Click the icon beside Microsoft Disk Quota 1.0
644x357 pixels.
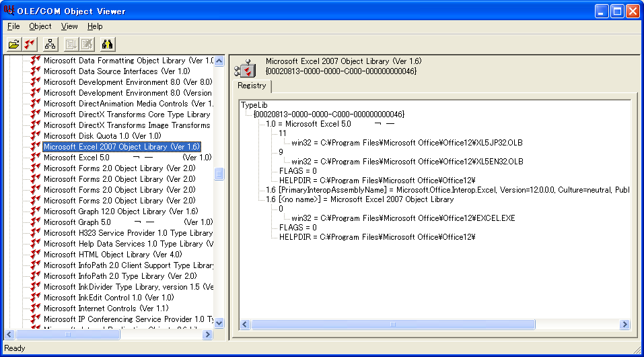[x=36, y=135]
